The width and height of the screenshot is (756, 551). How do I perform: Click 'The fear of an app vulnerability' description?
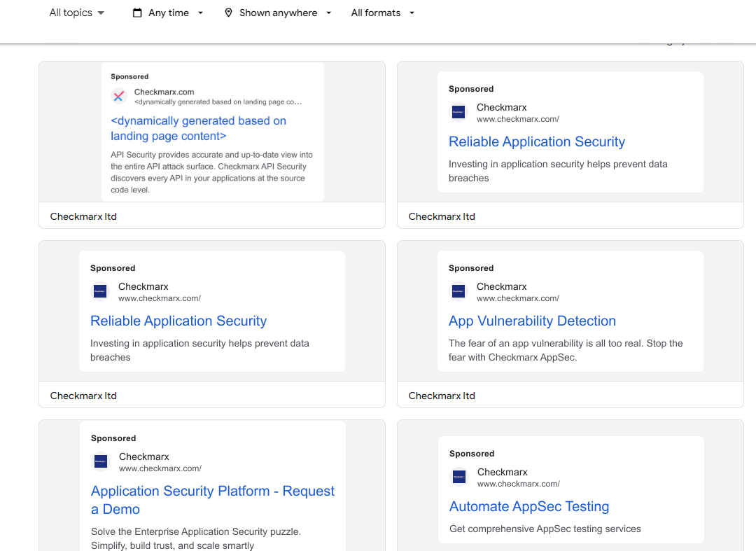566,351
